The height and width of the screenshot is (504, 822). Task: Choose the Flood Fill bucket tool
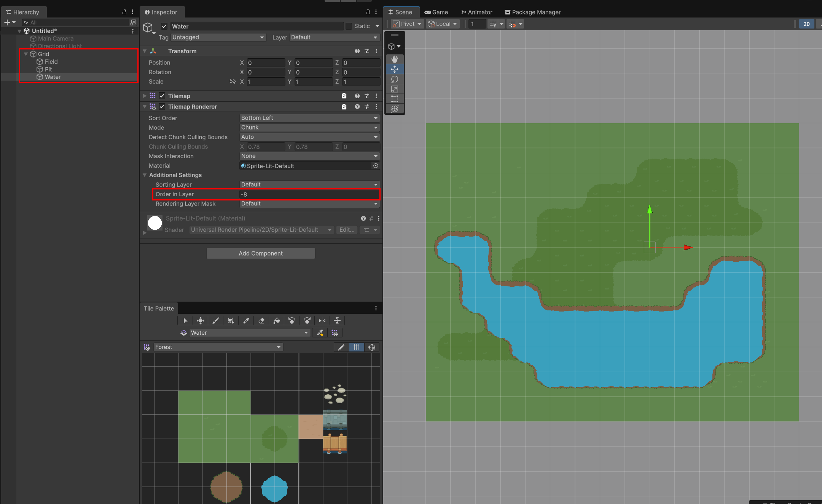pos(277,321)
